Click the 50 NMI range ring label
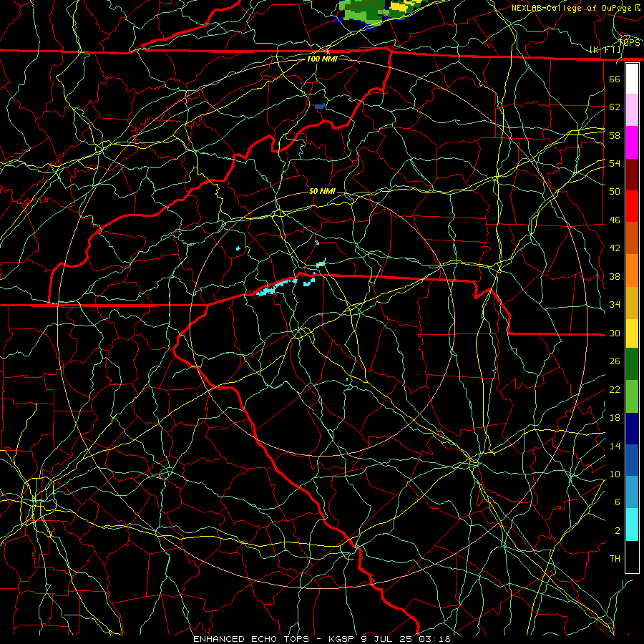 tap(322, 191)
